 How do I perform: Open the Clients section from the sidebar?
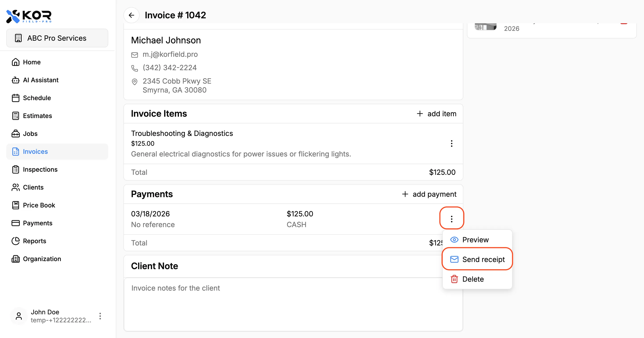[x=33, y=187]
